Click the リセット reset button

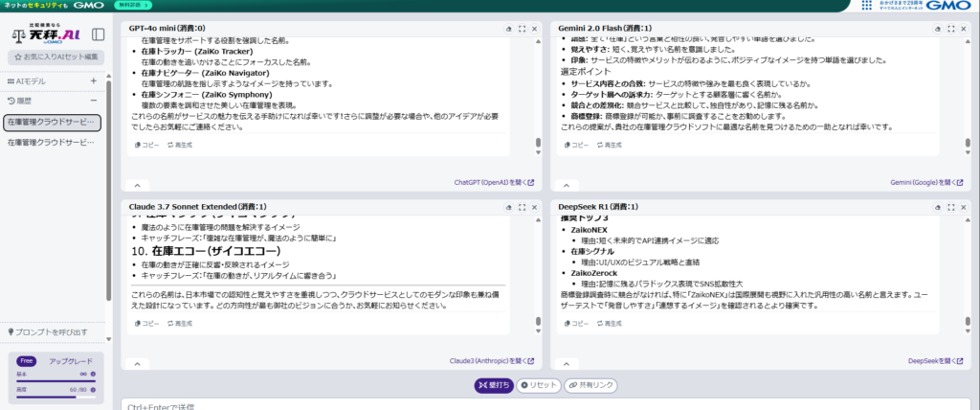538,386
